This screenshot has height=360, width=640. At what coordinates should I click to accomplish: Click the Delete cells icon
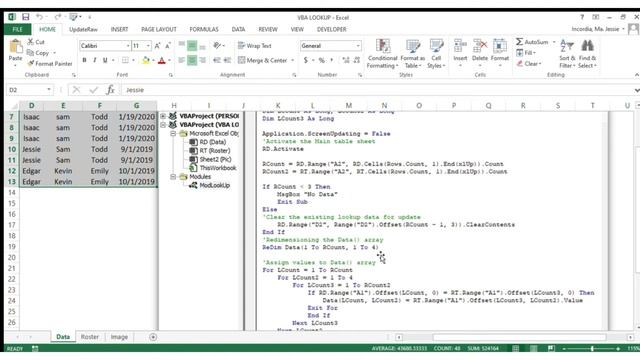pos(480,46)
